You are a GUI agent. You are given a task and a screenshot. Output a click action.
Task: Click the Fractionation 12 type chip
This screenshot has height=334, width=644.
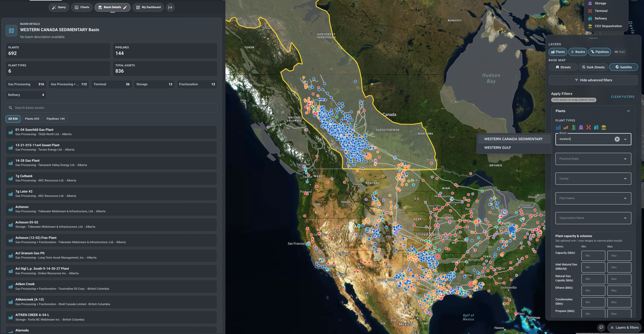click(197, 84)
